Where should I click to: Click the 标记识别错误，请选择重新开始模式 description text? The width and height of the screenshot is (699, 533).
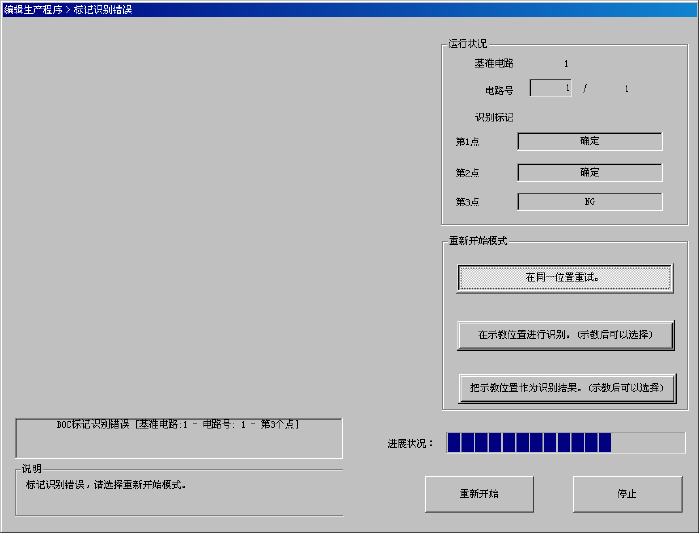(x=106, y=484)
